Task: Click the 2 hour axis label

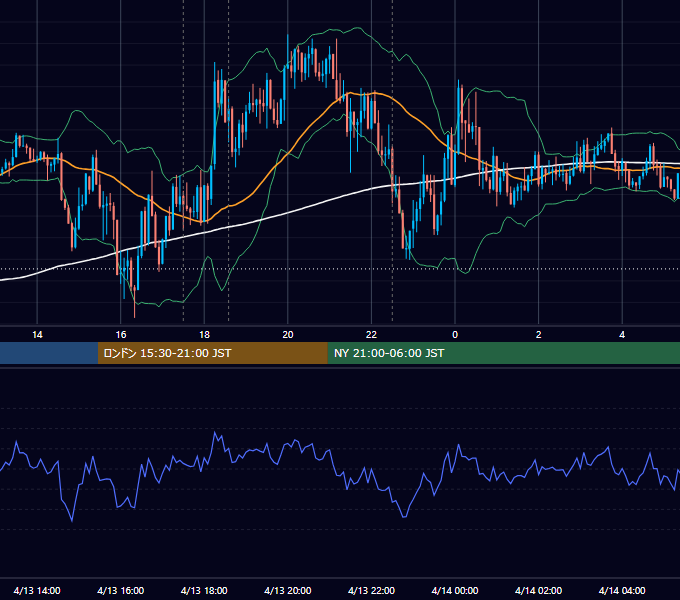Action: click(539, 335)
